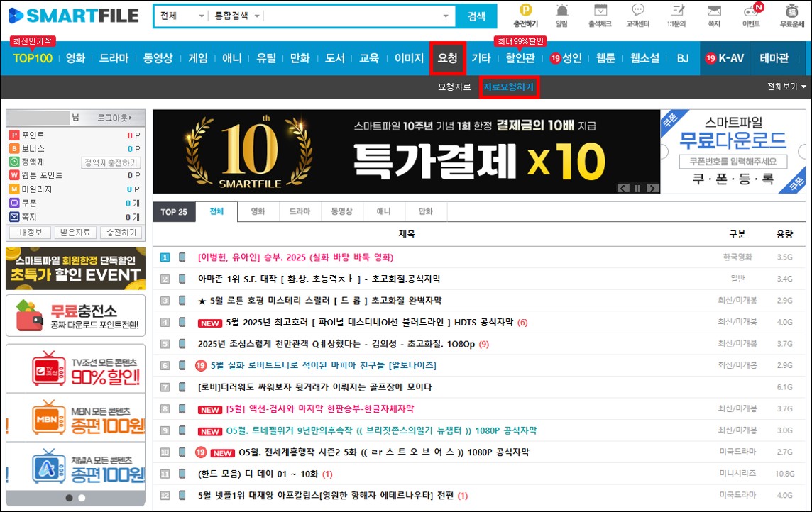The width and height of the screenshot is (812, 512).
Task: Open the 통합검색 search type dropdown
Action: coord(237,16)
